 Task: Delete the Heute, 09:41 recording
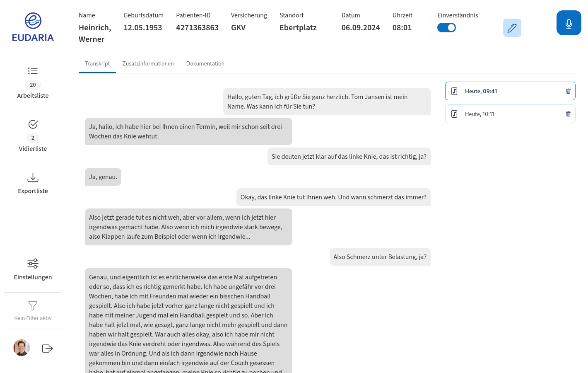[568, 91]
